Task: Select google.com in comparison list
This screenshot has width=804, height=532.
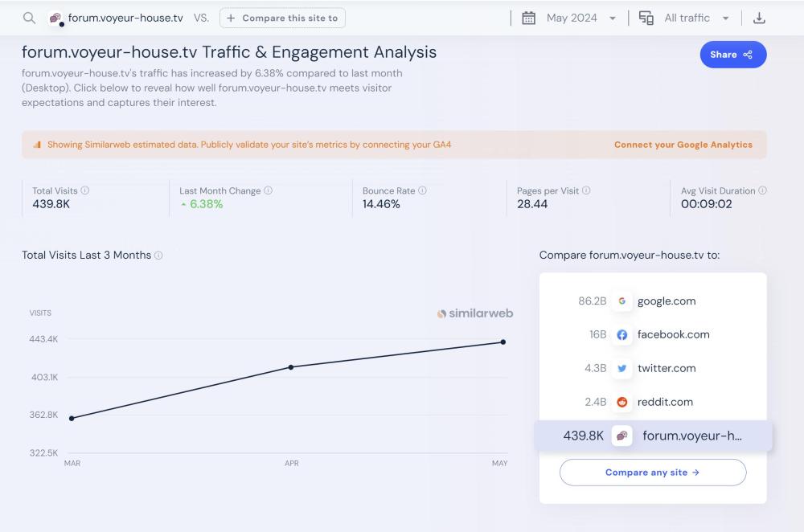Action: (x=666, y=301)
